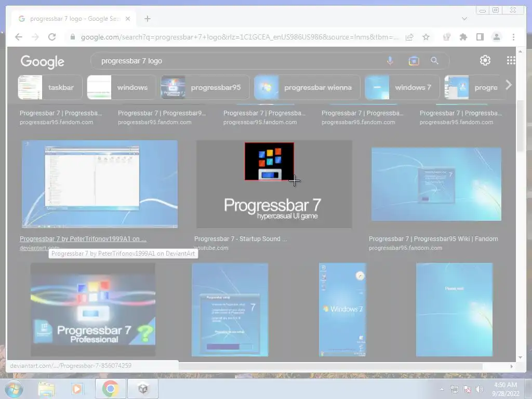This screenshot has width=532, height=399.
Task: Click the youtube.com source text
Action: 211,248
